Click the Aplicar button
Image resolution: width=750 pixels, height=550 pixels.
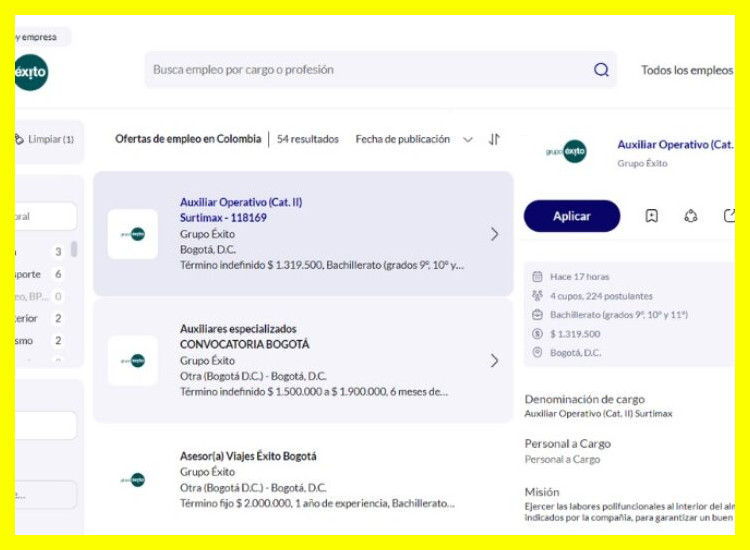(x=572, y=216)
